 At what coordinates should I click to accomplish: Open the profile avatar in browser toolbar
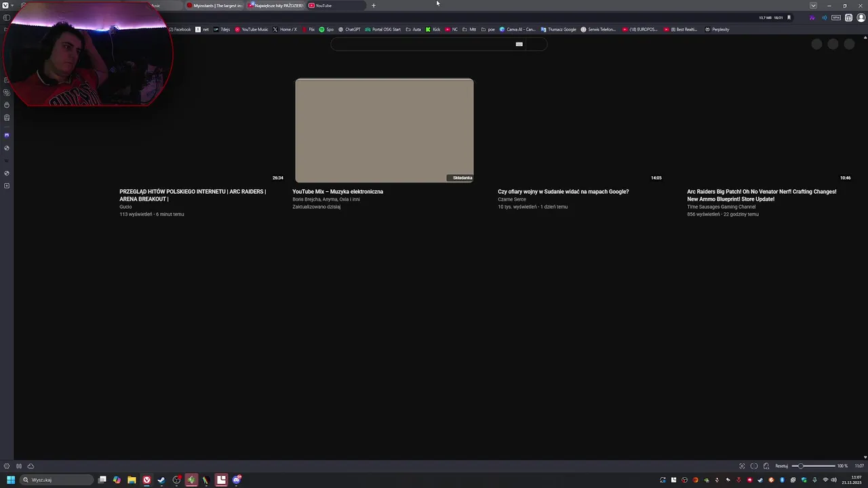point(860,18)
